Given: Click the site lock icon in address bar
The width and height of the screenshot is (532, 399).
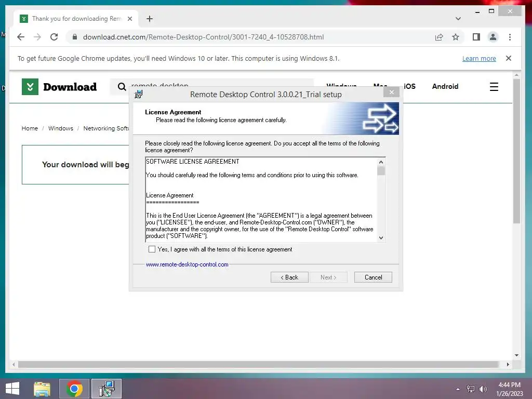Looking at the screenshot, I should (75, 37).
